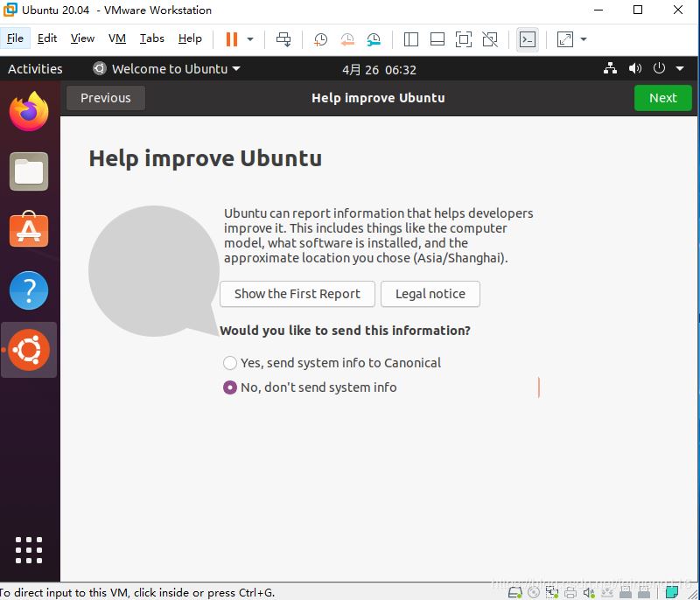Select 'No, don't send system info'
Screen dimensions: 700x600
(x=230, y=387)
